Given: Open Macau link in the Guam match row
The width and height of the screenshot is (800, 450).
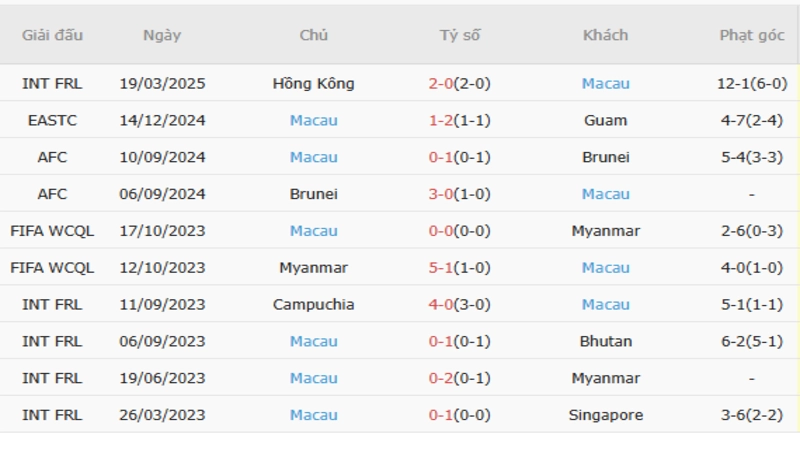Looking at the screenshot, I should (x=313, y=121).
